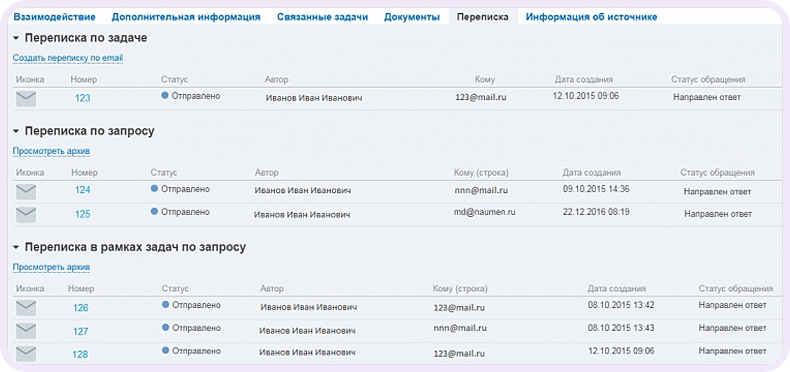Open the envelope icon for message 126
This screenshot has width=790, height=372.
coord(26,307)
